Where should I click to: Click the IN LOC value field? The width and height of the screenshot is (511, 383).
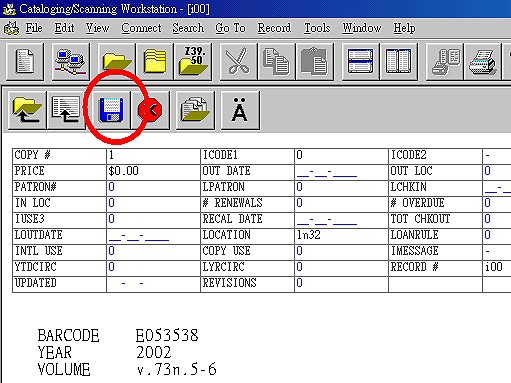coord(153,204)
